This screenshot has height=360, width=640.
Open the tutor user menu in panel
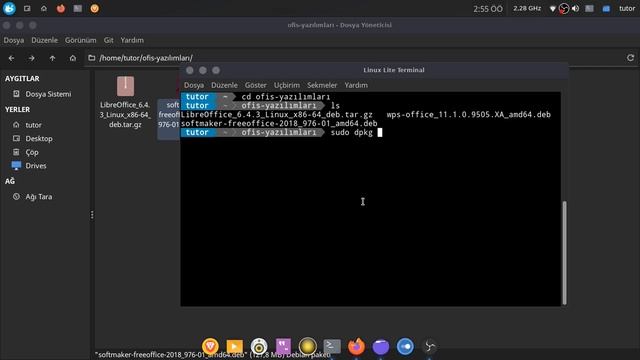point(627,8)
